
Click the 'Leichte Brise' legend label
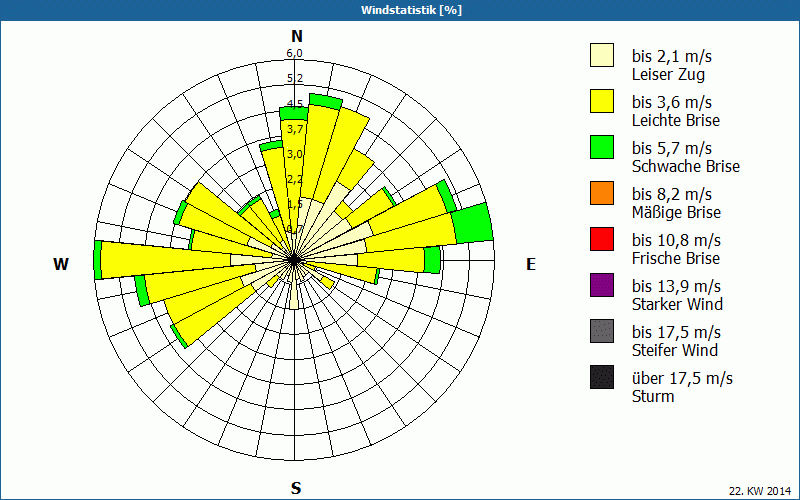coord(676,120)
